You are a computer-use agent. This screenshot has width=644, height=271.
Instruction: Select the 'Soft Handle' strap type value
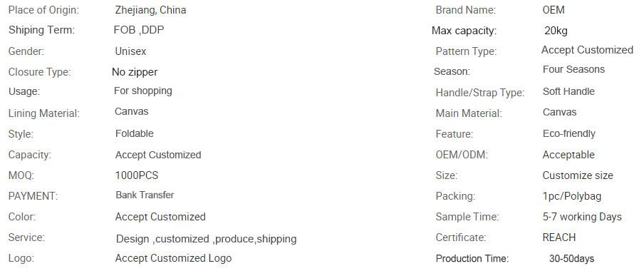click(568, 91)
